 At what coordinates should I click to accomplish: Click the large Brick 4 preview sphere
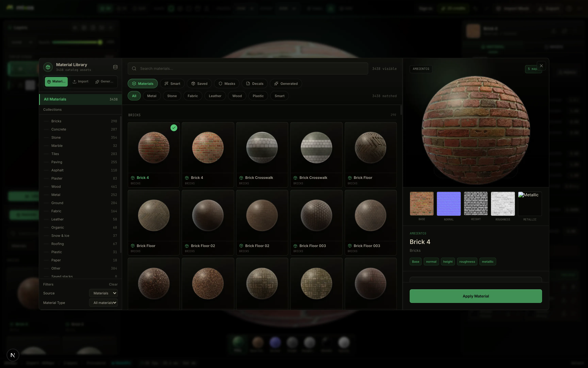point(476,130)
